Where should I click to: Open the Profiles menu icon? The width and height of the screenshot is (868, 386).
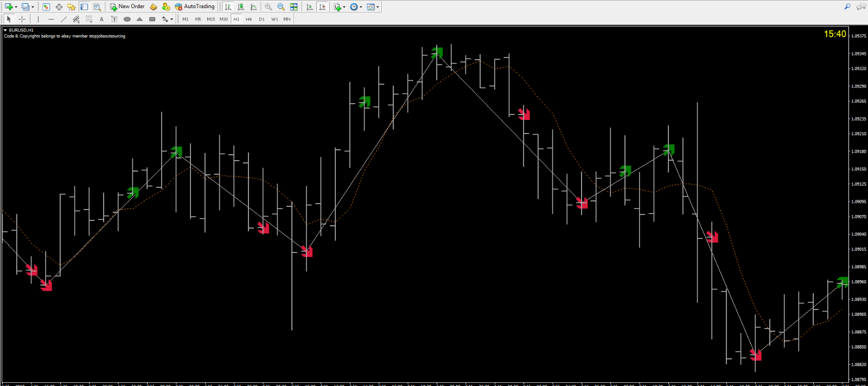(25, 7)
